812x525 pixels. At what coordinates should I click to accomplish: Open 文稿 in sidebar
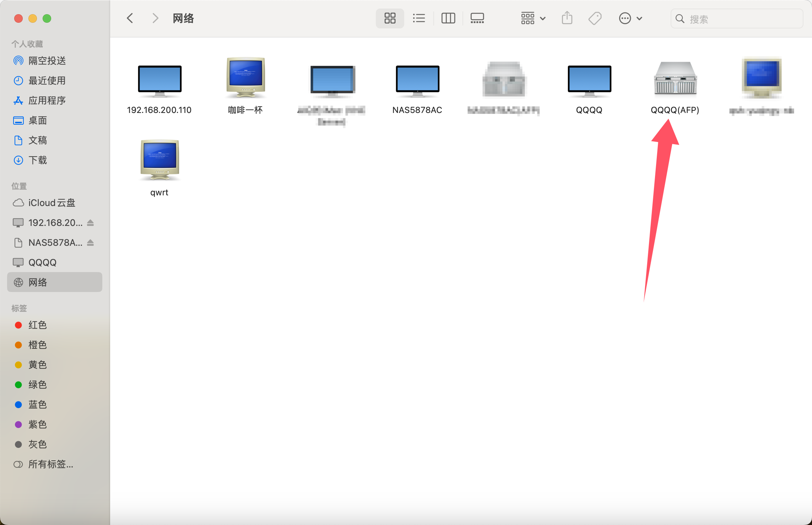click(55, 140)
